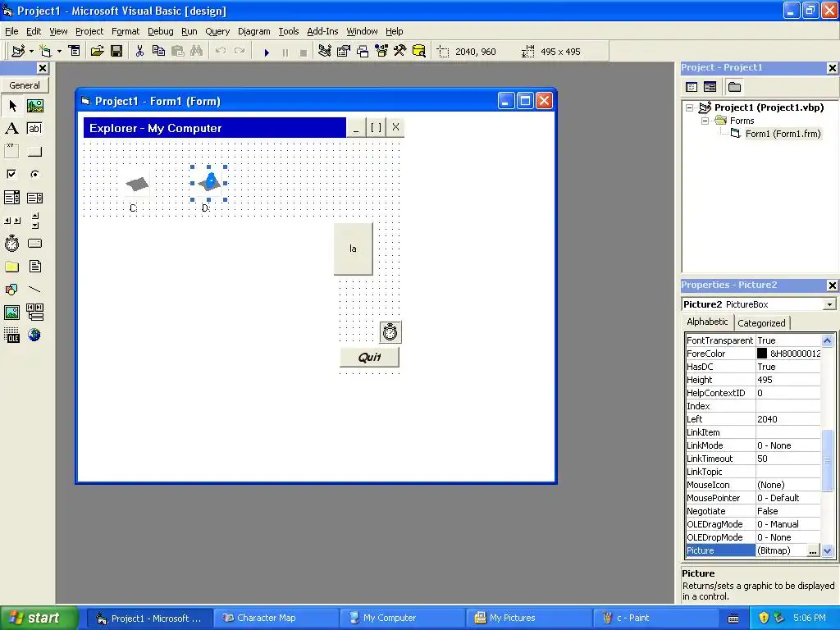This screenshot has width=840, height=630.
Task: Select the DirListBox folder tool
Action: (x=11, y=267)
